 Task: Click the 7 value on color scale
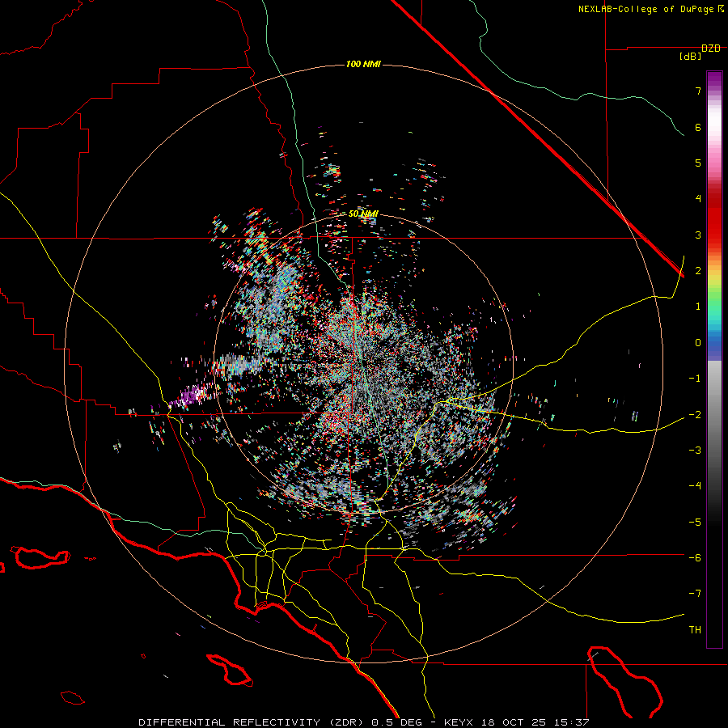698,91
